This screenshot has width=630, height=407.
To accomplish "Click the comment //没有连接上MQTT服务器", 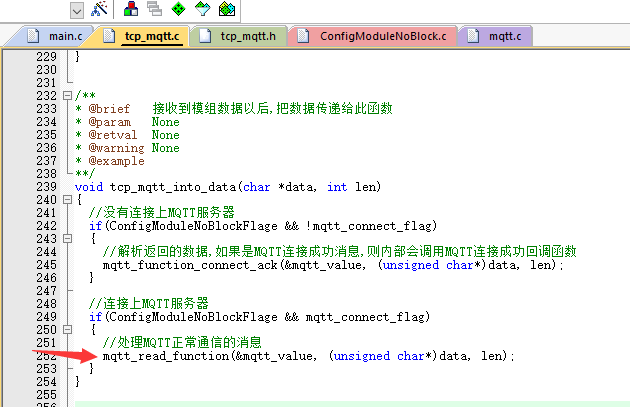I will coord(162,213).
